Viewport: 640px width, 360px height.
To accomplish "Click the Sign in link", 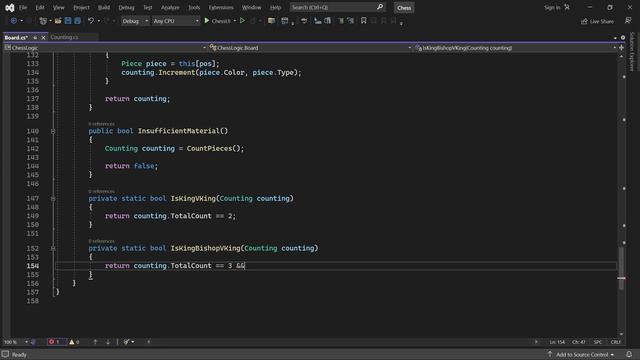I will tap(552, 7).
